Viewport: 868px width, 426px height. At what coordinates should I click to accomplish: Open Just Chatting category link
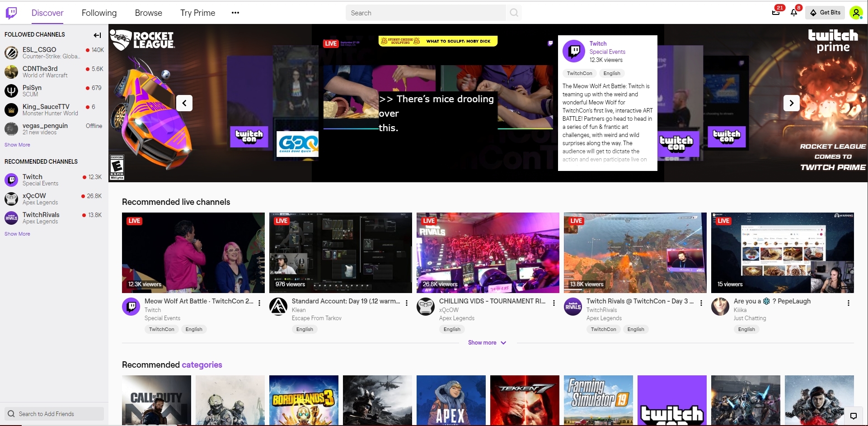click(750, 318)
